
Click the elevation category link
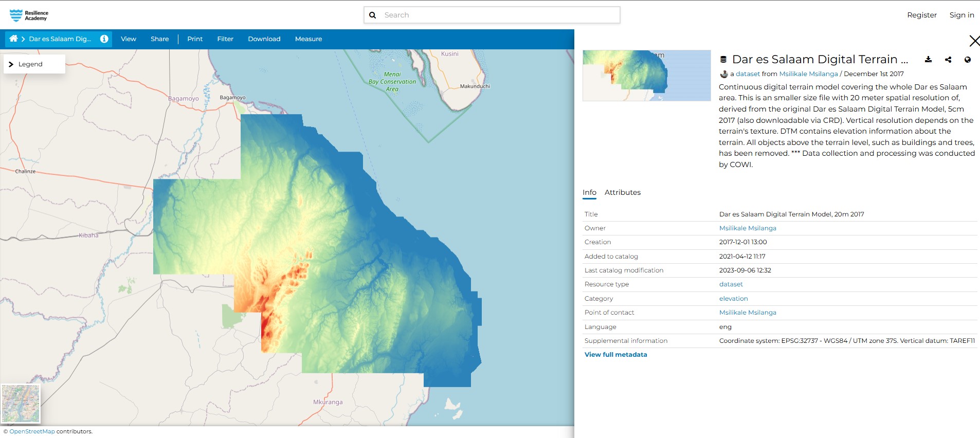click(734, 299)
